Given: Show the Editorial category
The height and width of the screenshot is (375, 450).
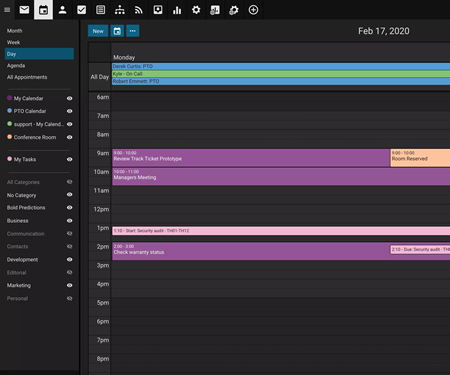Looking at the screenshot, I should point(69,272).
